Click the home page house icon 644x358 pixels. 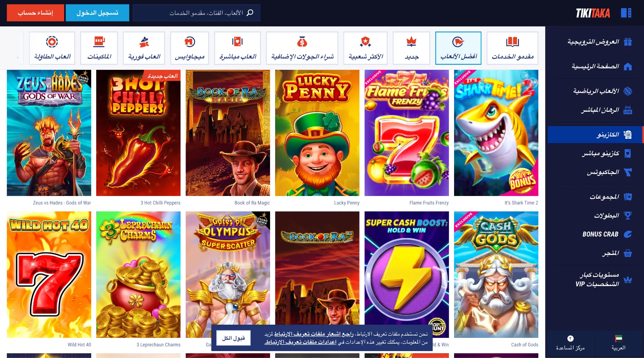click(628, 66)
